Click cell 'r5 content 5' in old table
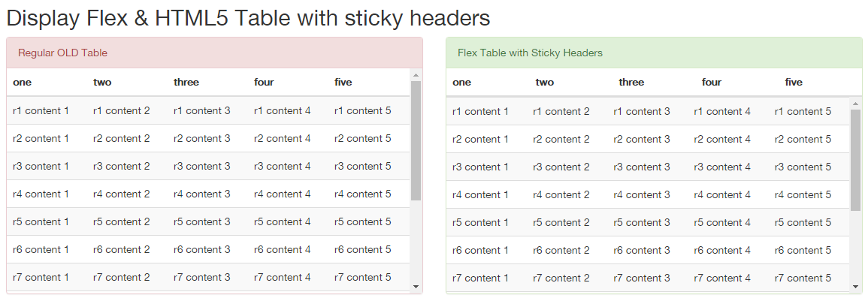The image size is (868, 298). [x=362, y=221]
